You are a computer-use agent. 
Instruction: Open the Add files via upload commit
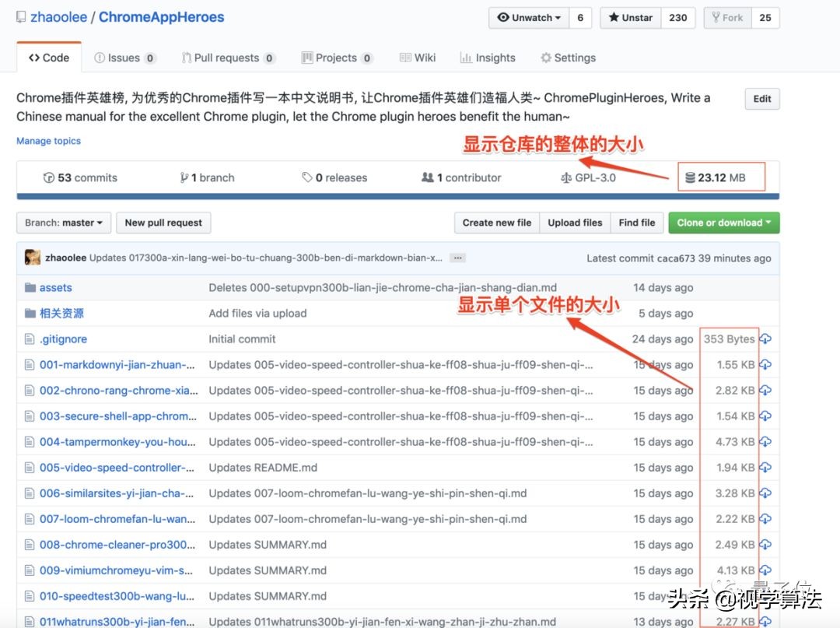point(257,314)
